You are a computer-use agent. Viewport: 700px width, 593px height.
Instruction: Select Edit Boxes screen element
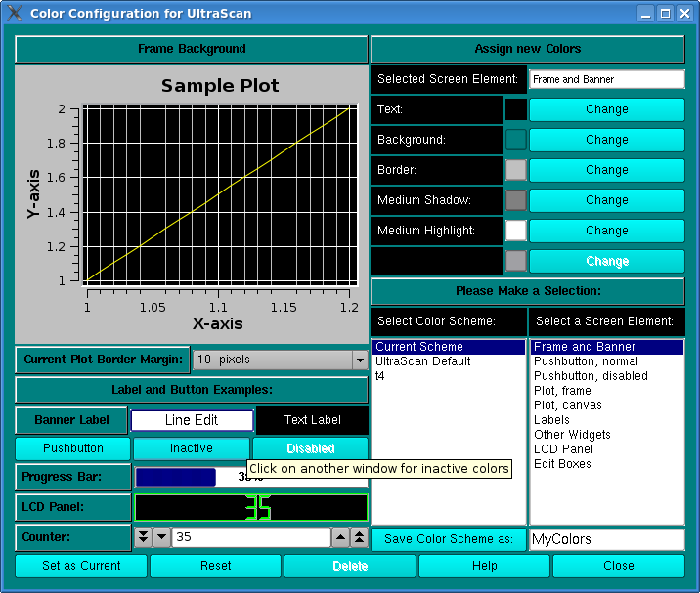pyautogui.click(x=607, y=464)
